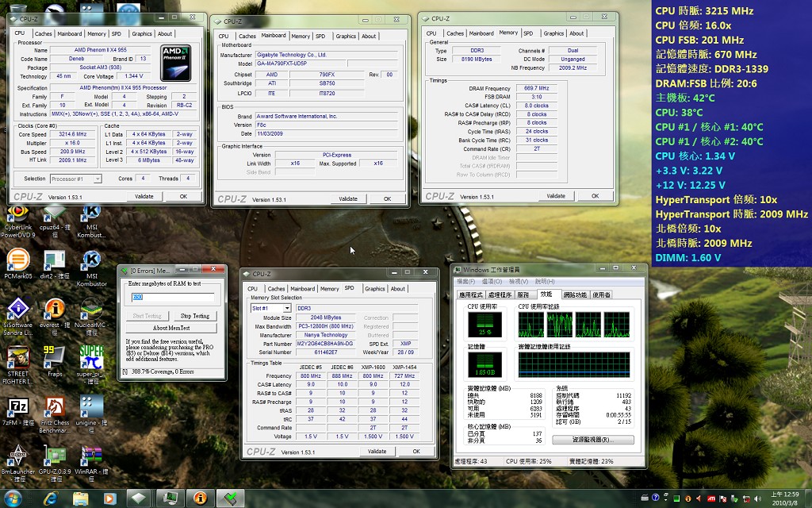Launch the GPU-Z 0.3.9 desktop icon
812x508 pixels.
(55, 463)
